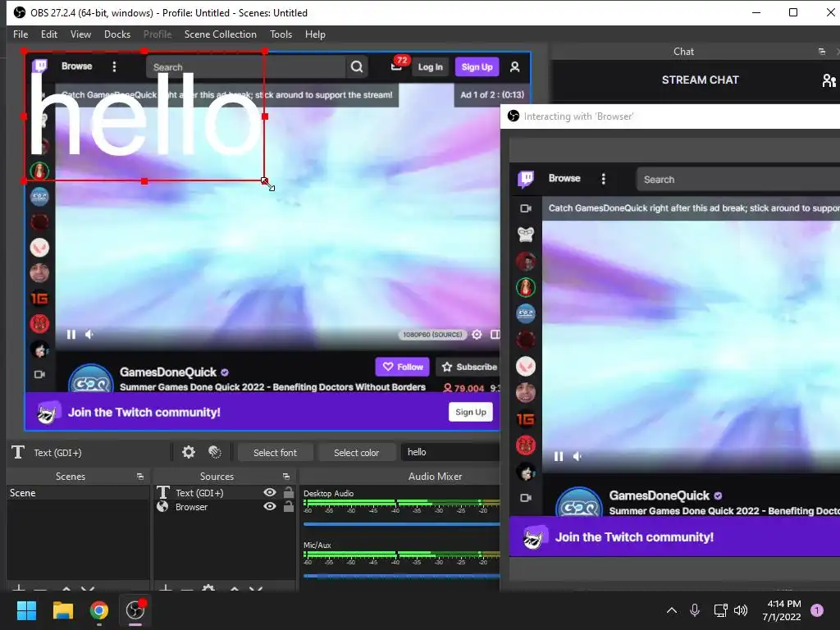Open the Docks menu
Screen dimensions: 840x630
[x=117, y=34]
